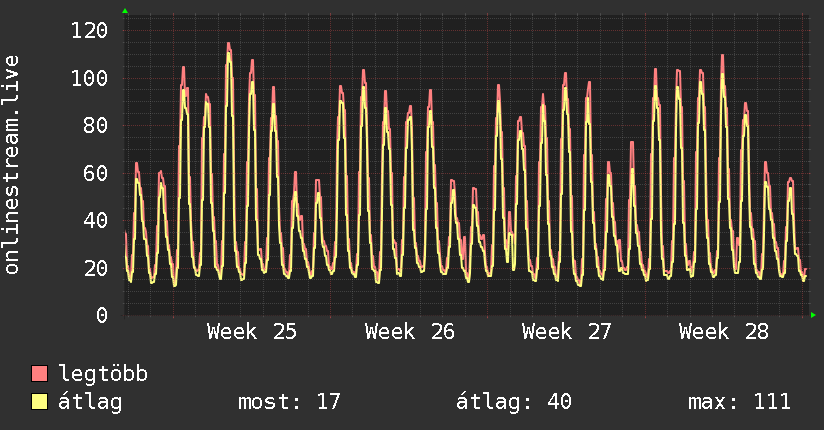
Task: Click the átlag legend label
Action: pyautogui.click(x=90, y=402)
